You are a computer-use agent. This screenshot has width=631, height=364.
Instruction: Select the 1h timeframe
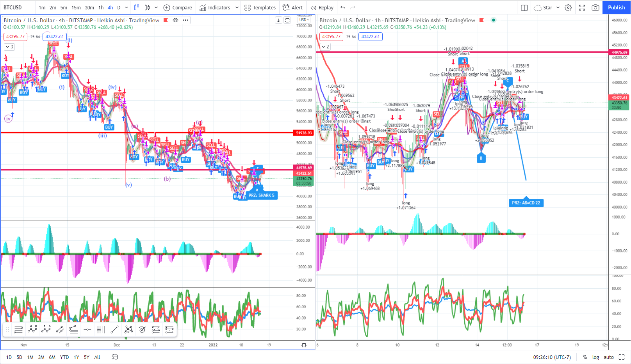[101, 7]
